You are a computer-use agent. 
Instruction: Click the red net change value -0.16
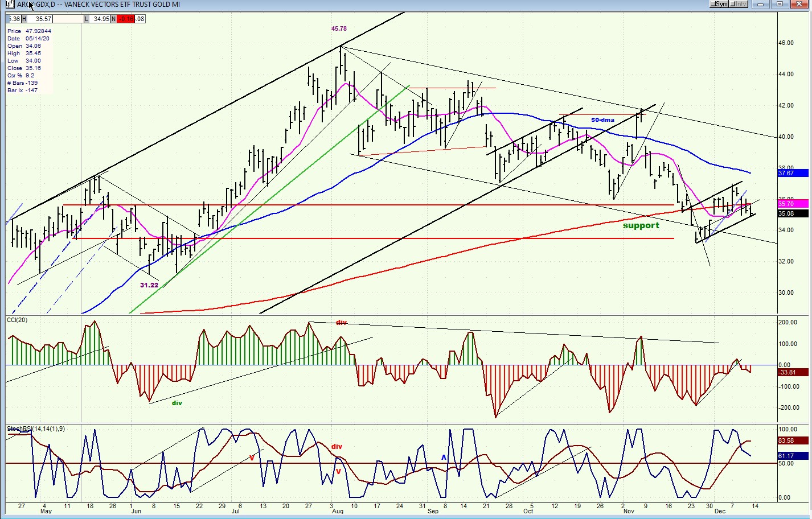point(125,19)
